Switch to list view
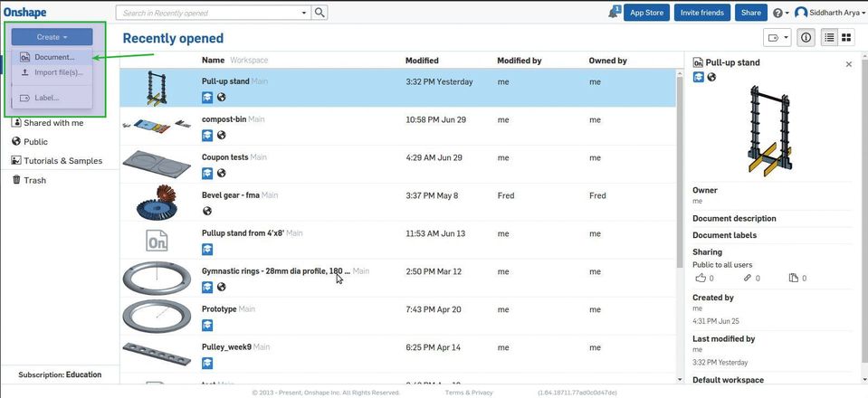Screen dimensions: 868x398 coord(829,38)
